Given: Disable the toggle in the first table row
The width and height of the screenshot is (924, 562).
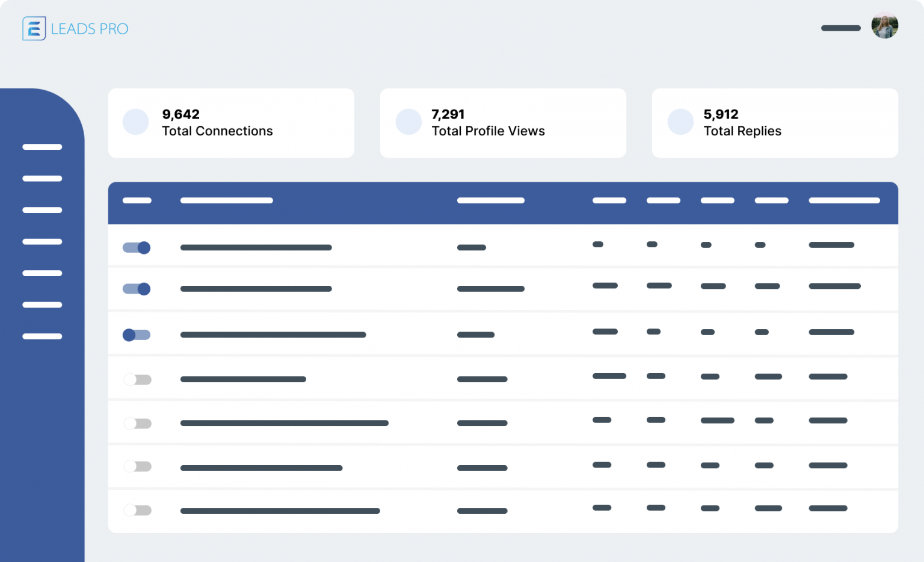Looking at the screenshot, I should (137, 247).
